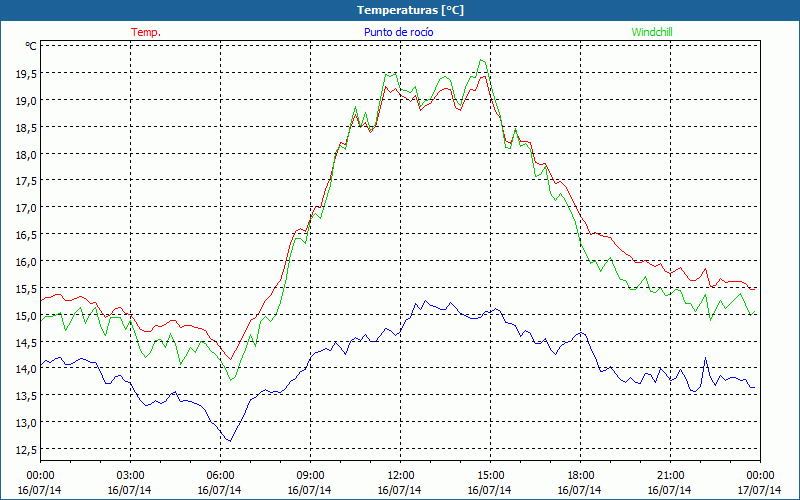Click the 13,0 value on temperature axis

coord(26,423)
